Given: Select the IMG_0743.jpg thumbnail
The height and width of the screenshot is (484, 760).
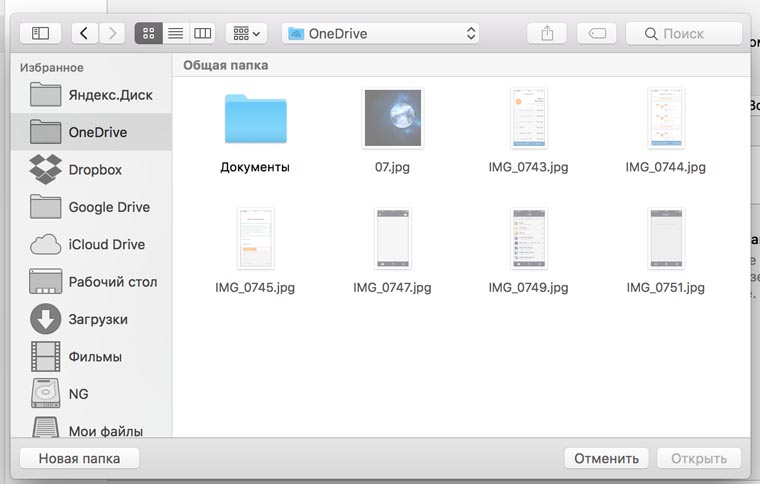Looking at the screenshot, I should point(529,118).
